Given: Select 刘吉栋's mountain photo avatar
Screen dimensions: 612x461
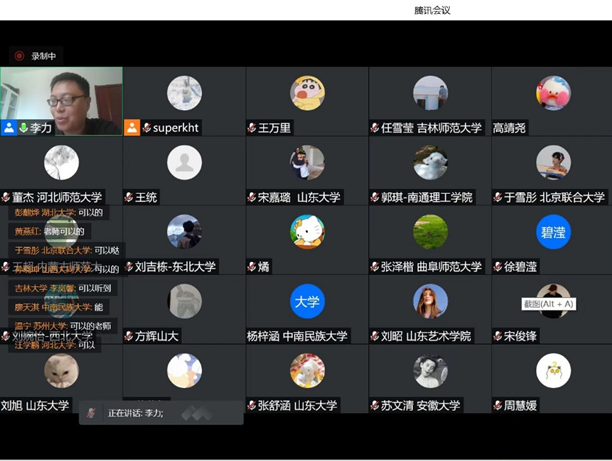Looking at the screenshot, I should 184,232.
